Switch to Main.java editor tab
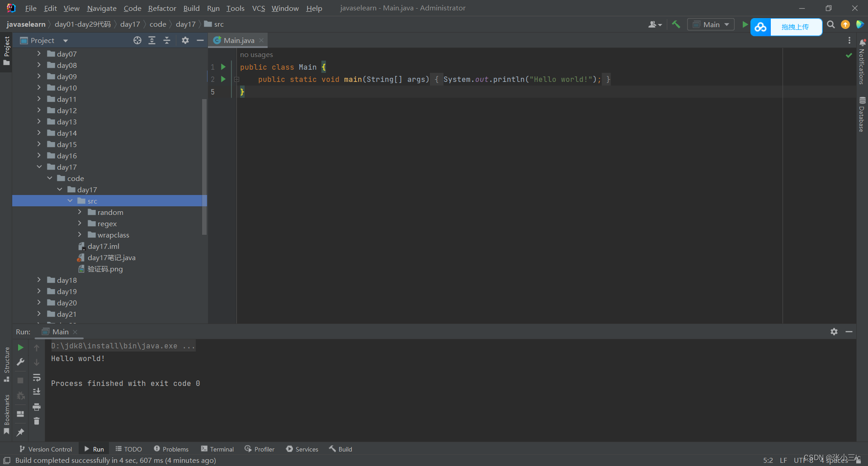This screenshot has height=466, width=868. coord(239,40)
